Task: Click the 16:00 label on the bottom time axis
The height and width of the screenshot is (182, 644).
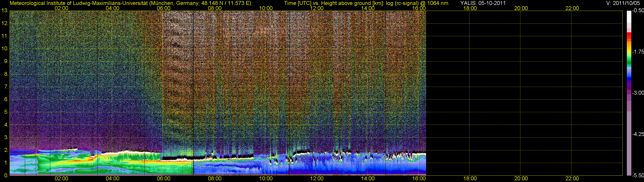Action: [419, 179]
